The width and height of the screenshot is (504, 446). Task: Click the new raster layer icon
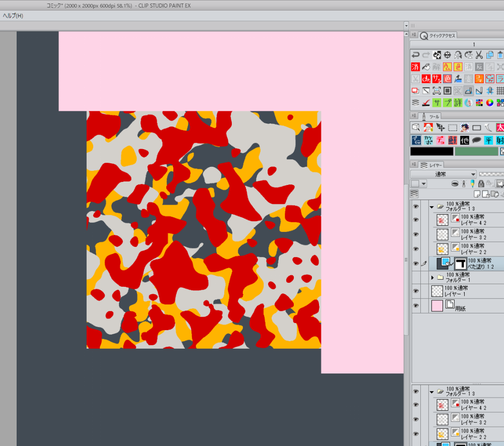477,194
